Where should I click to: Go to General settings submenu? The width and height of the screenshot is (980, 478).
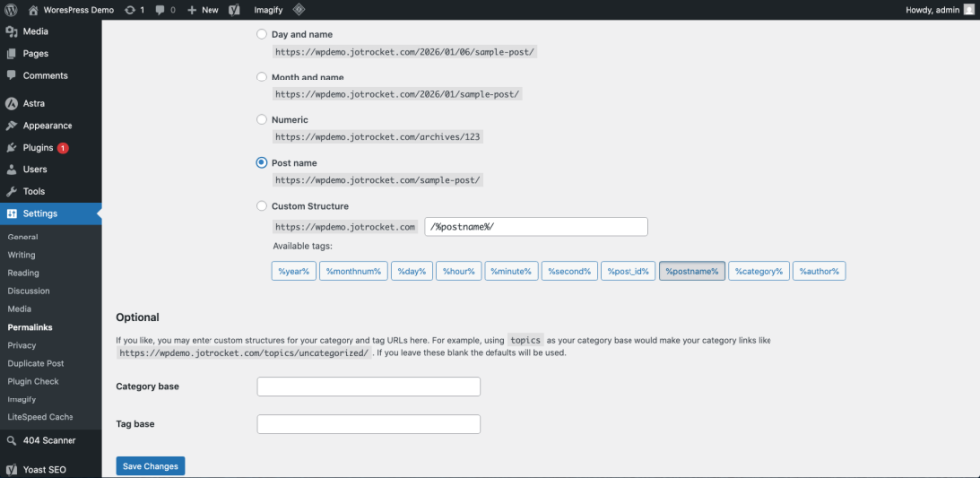tap(23, 238)
